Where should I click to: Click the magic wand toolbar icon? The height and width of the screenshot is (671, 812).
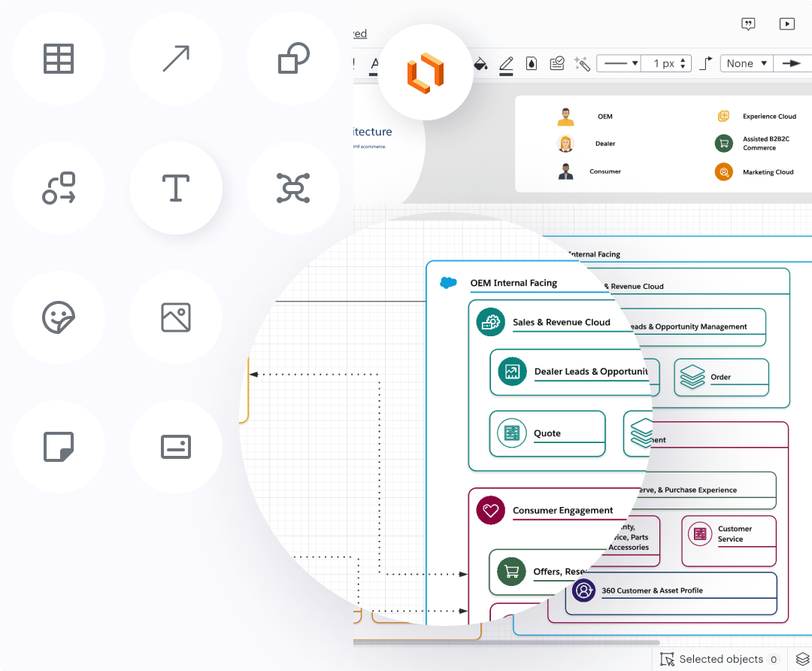581,64
